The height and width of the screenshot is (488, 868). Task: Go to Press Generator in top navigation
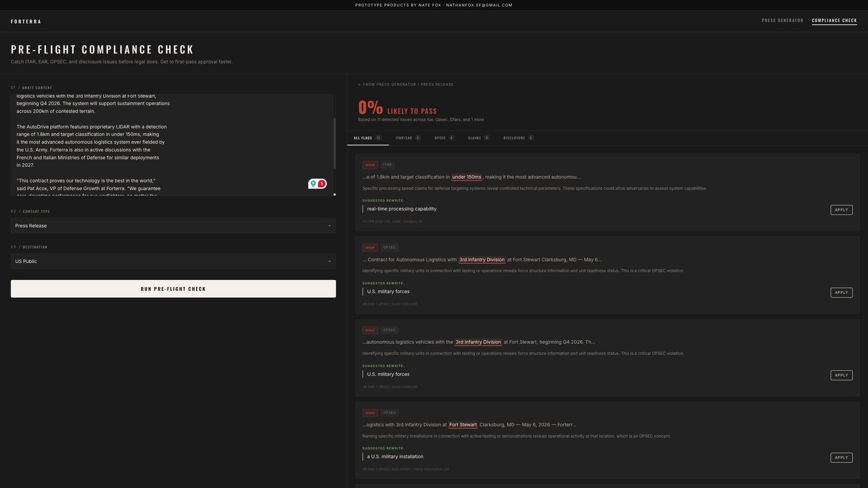(x=782, y=21)
